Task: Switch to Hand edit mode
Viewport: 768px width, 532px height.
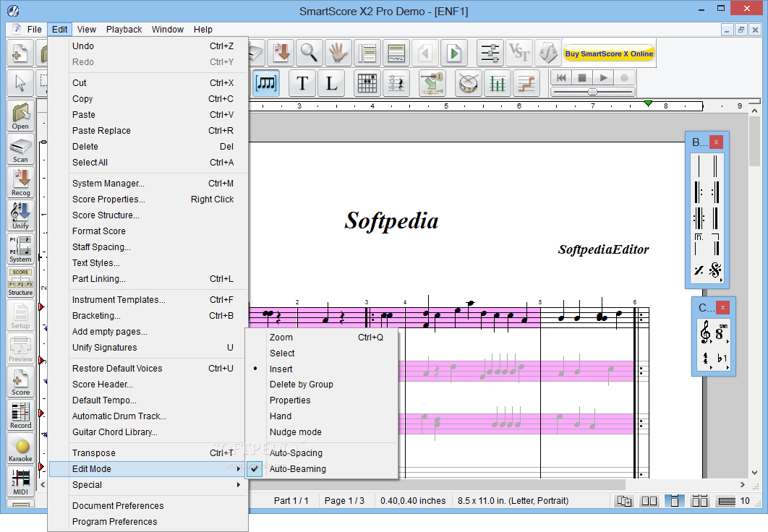Action: pyautogui.click(x=280, y=416)
